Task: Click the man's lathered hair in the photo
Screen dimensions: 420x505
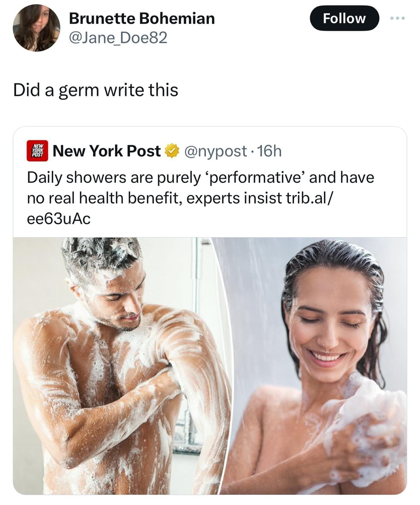Action: tap(101, 258)
